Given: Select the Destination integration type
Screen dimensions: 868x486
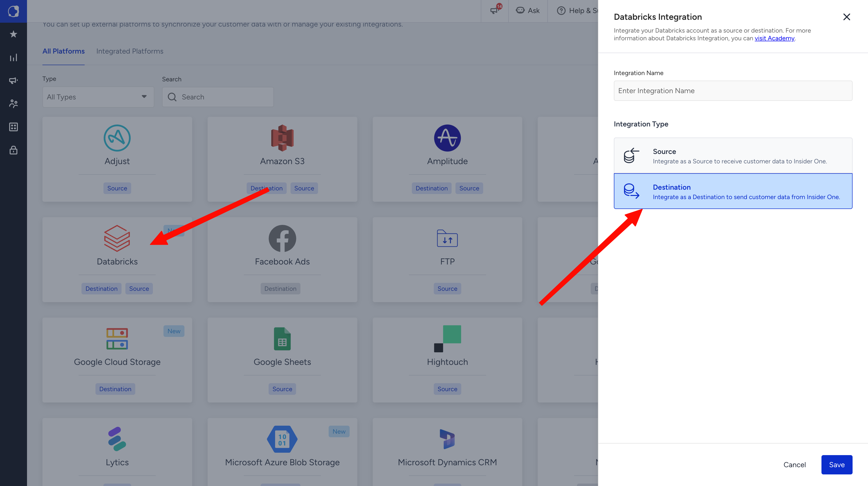Looking at the screenshot, I should click(733, 191).
